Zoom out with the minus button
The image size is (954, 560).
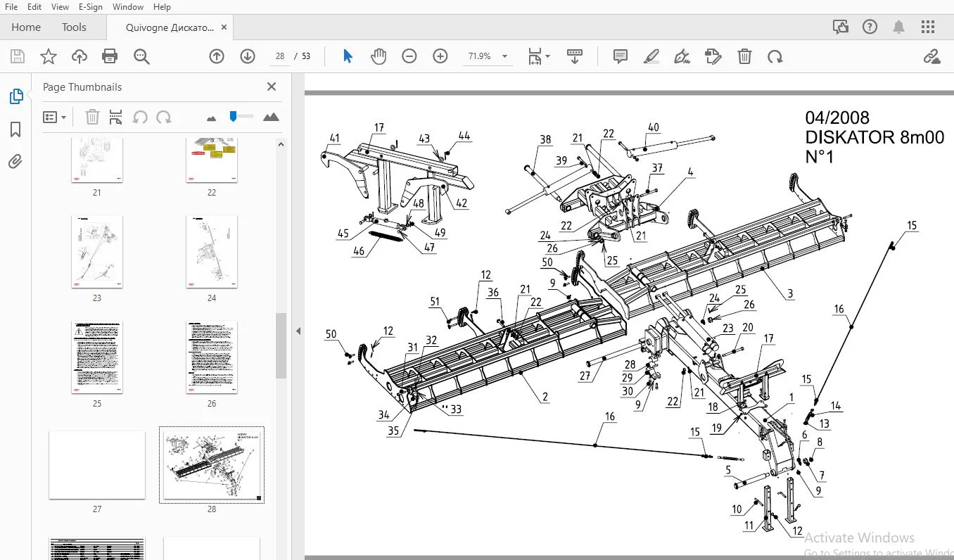coord(409,56)
